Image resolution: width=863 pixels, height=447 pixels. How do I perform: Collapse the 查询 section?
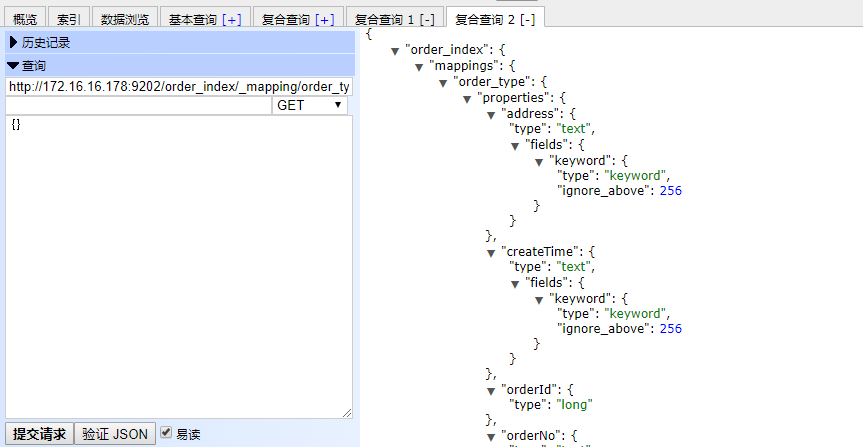coord(180,66)
